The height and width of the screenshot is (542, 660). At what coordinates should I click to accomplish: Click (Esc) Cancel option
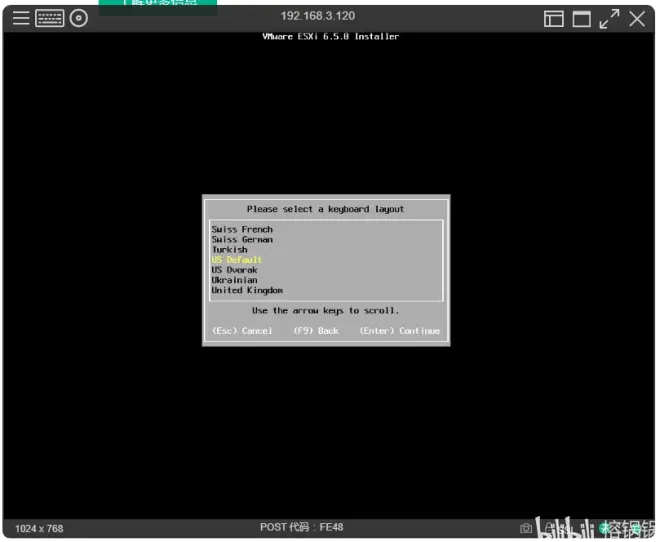242,331
